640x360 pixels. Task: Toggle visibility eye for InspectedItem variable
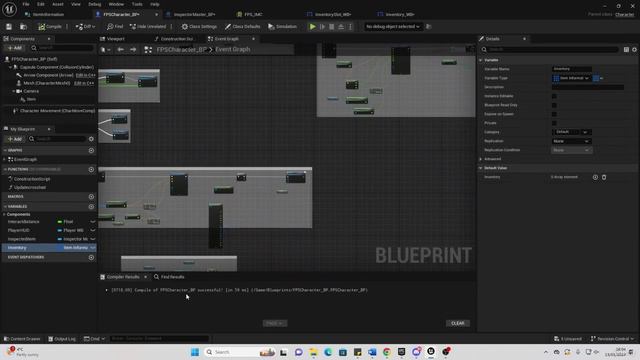[x=93, y=239]
